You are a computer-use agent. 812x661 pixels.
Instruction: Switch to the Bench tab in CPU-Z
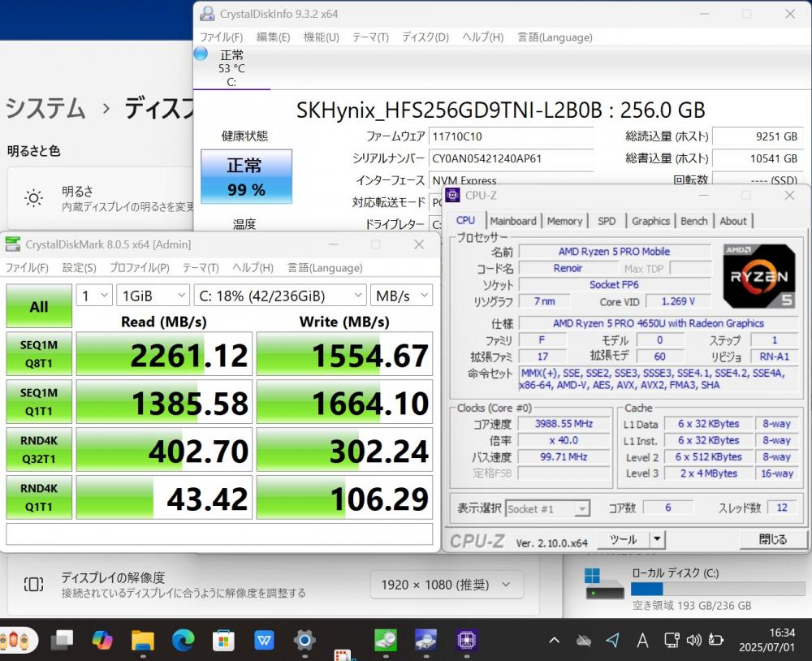pyautogui.click(x=694, y=221)
